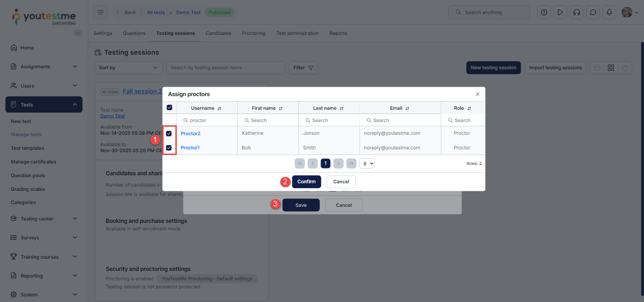This screenshot has height=302, width=644.
Task: Expand the Testing center section
Action: click(44, 219)
